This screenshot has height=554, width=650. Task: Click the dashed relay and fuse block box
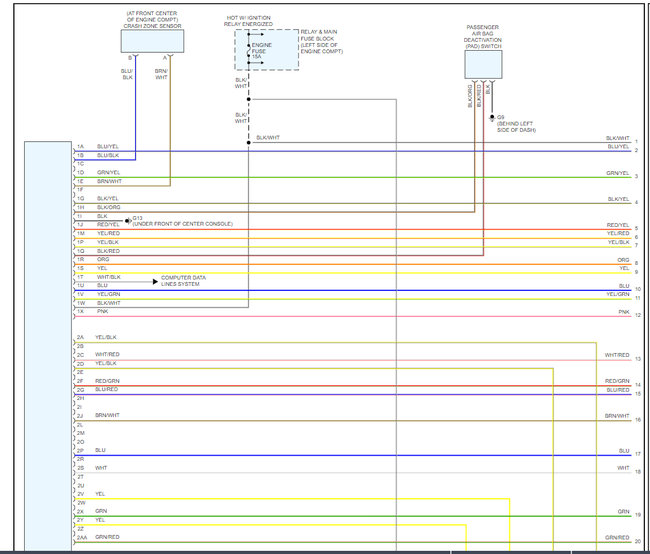[x=267, y=49]
